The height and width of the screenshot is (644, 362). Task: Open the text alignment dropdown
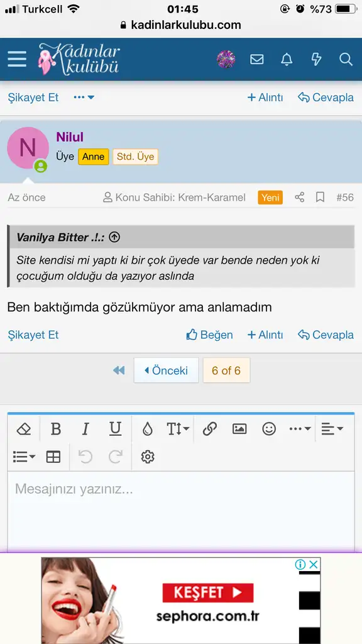(332, 429)
